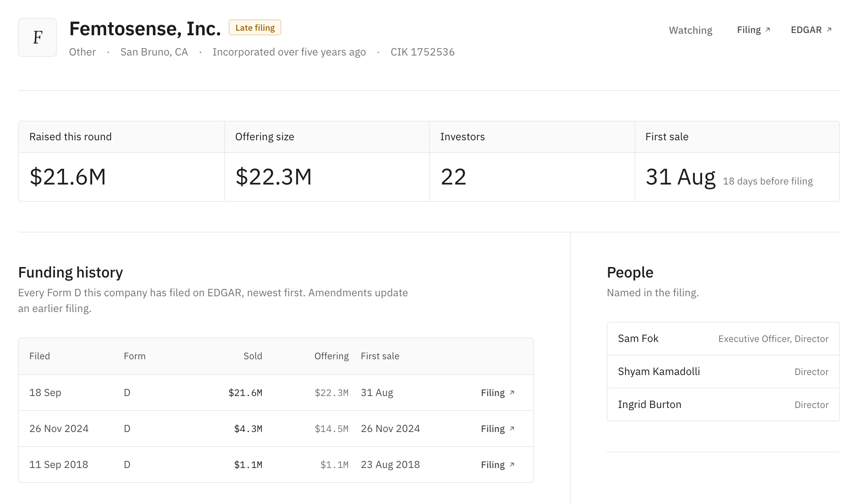Click the 'Funding history' heading
Screen dimensions: 858x504
click(70, 272)
